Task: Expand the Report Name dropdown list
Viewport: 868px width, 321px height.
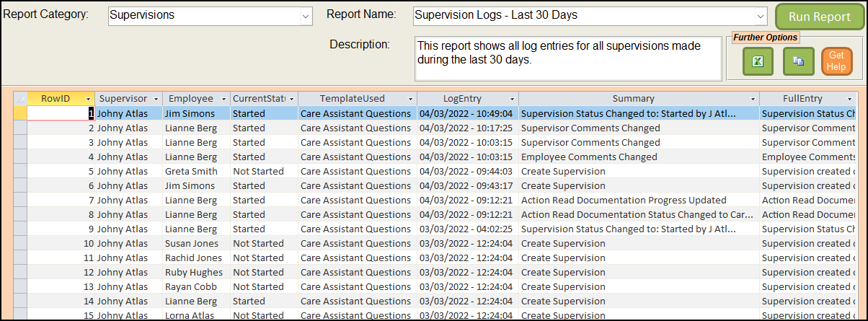Action: pos(761,15)
